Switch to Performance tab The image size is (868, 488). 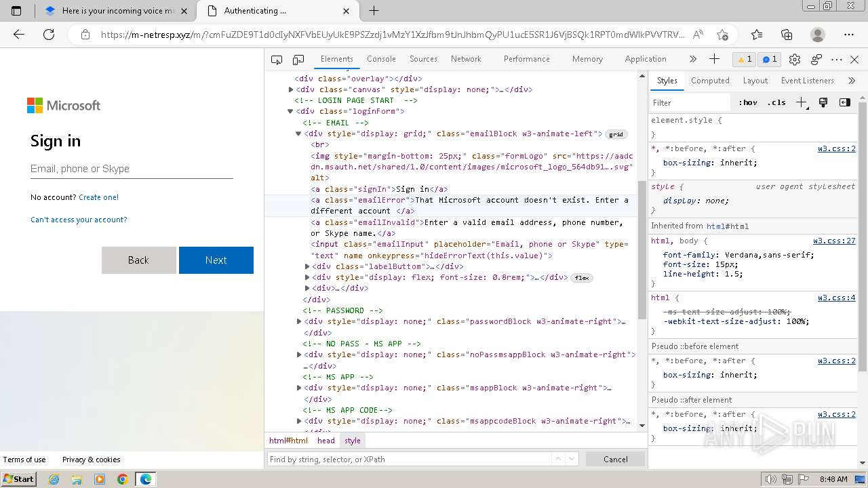pyautogui.click(x=526, y=59)
